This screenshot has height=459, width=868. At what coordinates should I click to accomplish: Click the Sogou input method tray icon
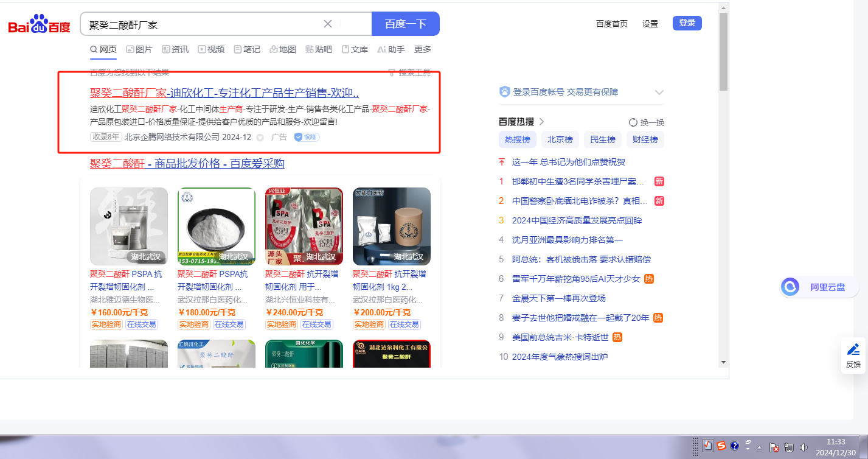point(721,446)
